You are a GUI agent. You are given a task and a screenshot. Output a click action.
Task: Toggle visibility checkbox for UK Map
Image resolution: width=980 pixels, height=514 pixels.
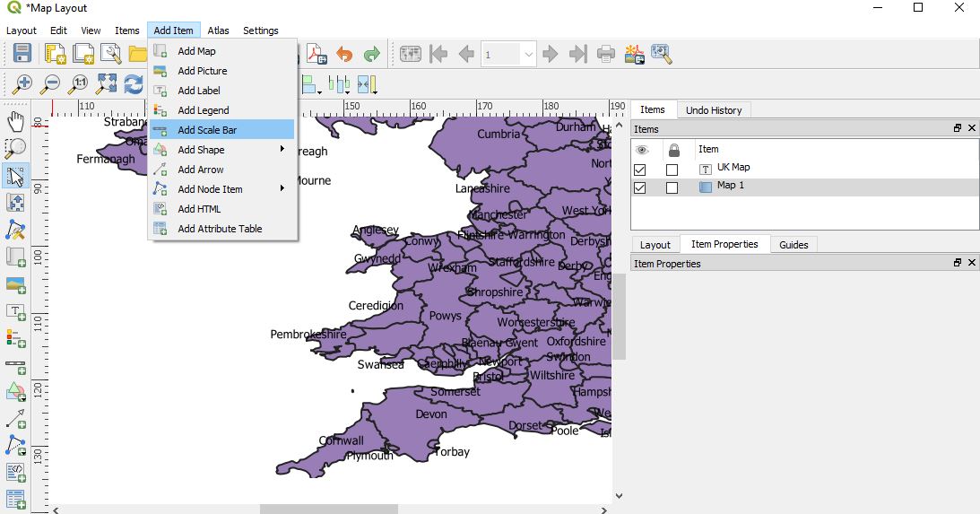639,169
